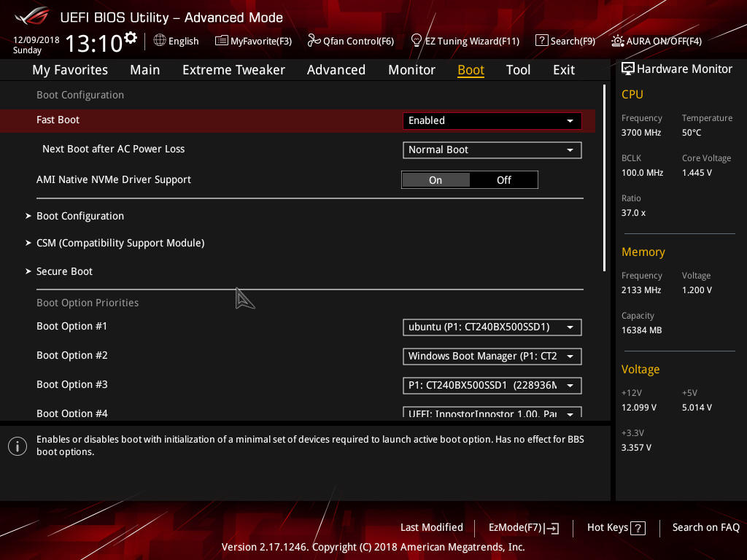Click the settings list scrollbar
Viewport: 747px width, 560px height.
tap(604, 178)
